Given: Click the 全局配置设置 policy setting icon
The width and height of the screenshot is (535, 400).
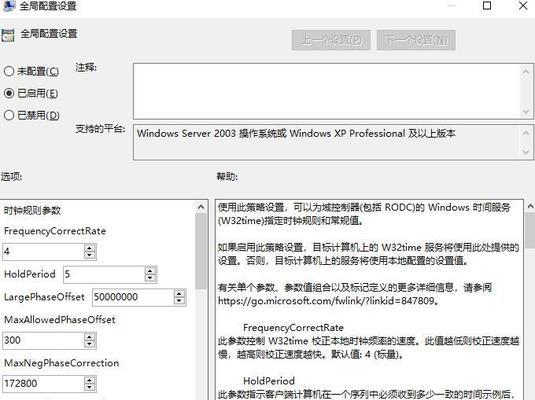Looking at the screenshot, I should click(x=8, y=35).
